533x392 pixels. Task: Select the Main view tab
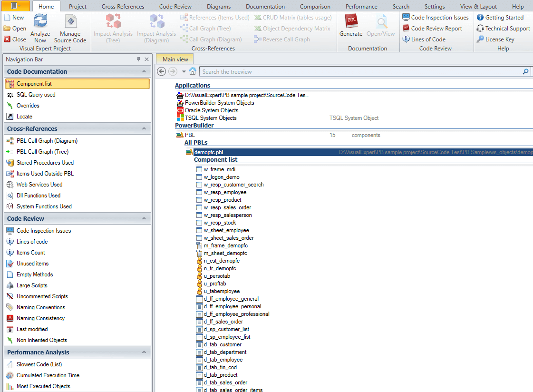click(175, 59)
